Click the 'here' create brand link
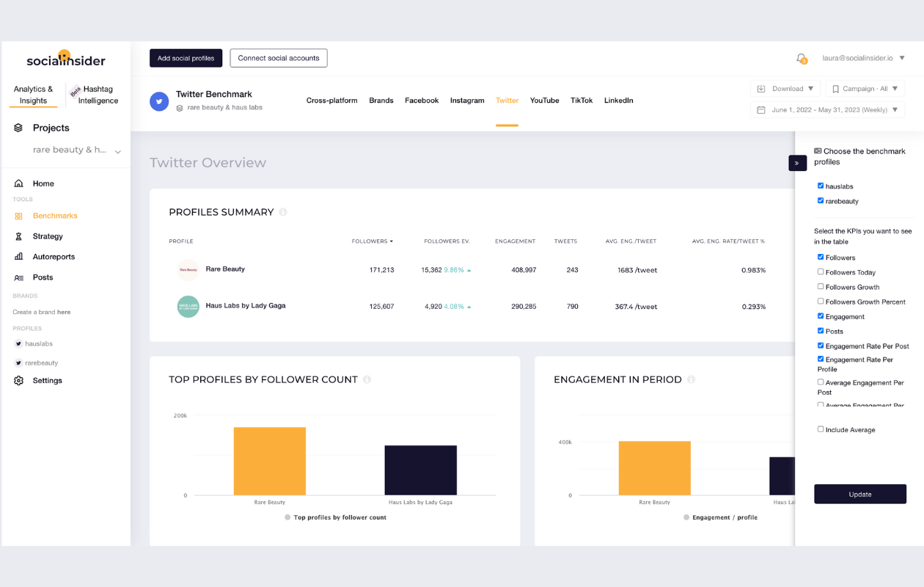924x587 pixels. (65, 312)
